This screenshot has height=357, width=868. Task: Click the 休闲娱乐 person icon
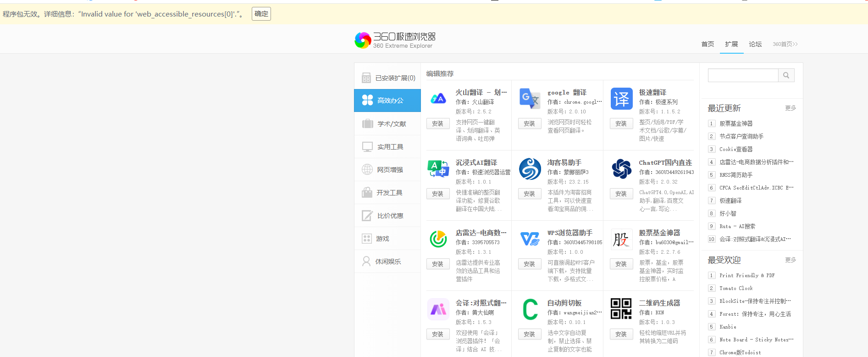(366, 261)
